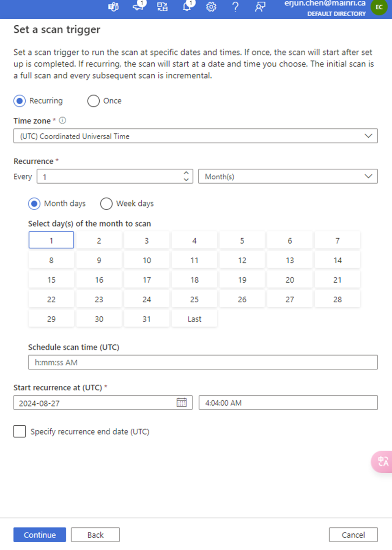
Task: Click the Schedule scan time field
Action: point(202,362)
